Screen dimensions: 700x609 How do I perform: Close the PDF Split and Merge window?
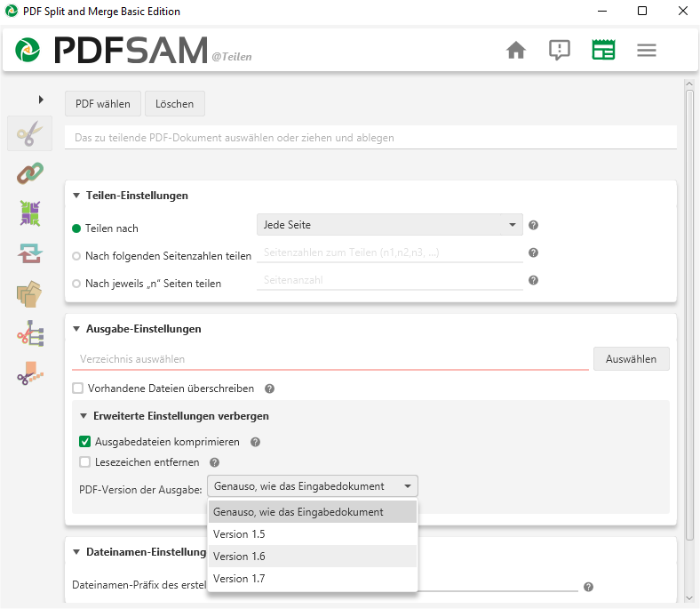(x=682, y=12)
